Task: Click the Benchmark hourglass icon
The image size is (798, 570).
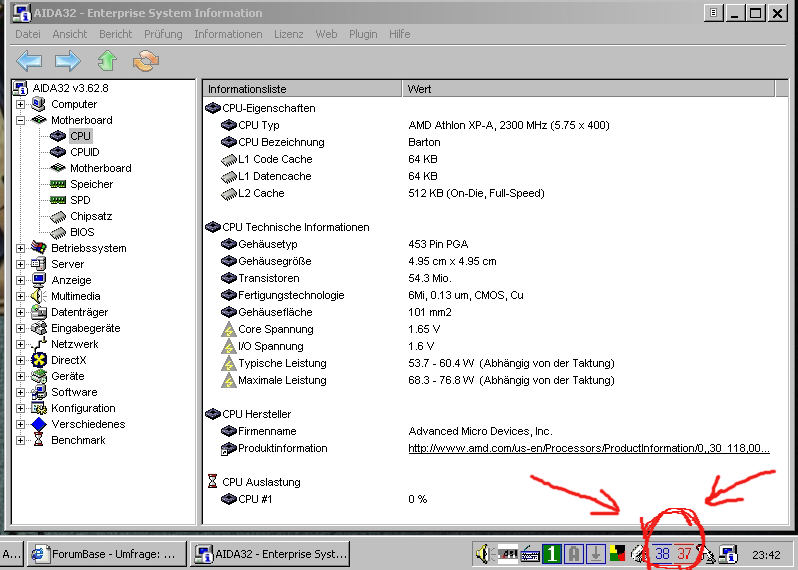Action: click(x=39, y=440)
